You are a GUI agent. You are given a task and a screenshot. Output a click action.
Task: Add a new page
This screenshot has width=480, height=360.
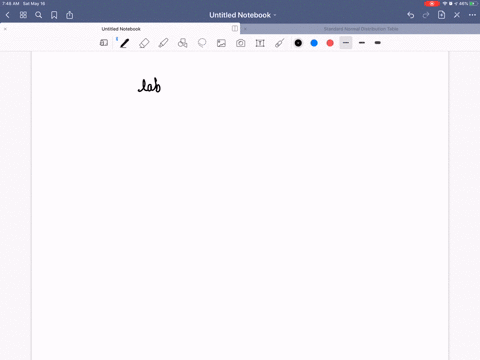coord(441,15)
